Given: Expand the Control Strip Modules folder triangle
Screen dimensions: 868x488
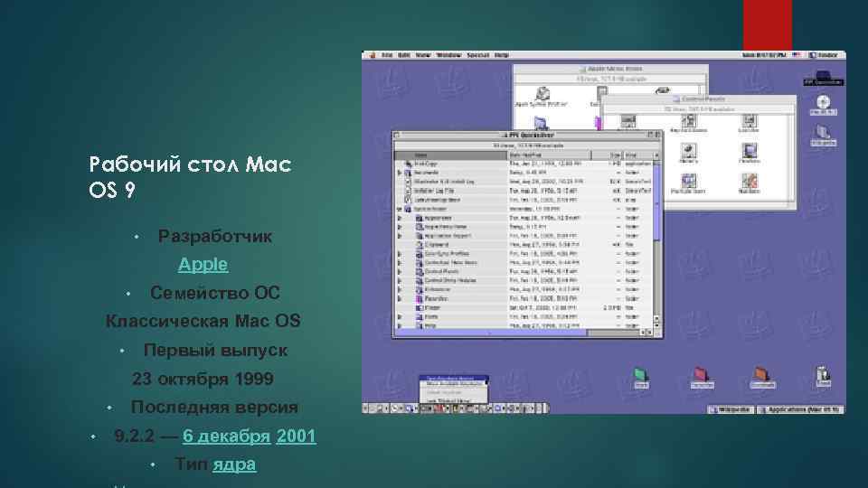Looking at the screenshot, I should pos(399,280).
